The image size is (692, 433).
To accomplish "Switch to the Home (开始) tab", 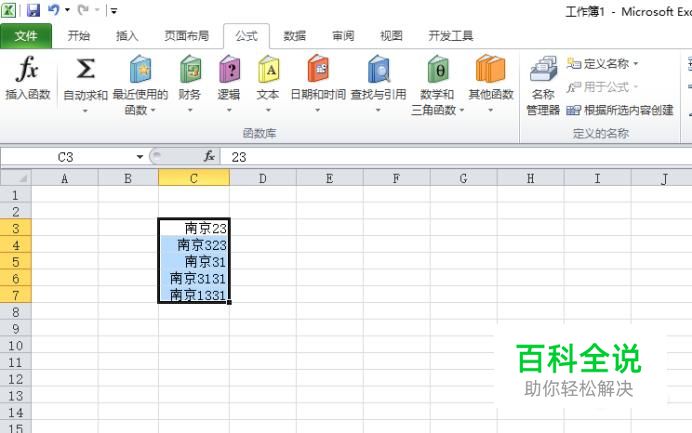I will (79, 36).
